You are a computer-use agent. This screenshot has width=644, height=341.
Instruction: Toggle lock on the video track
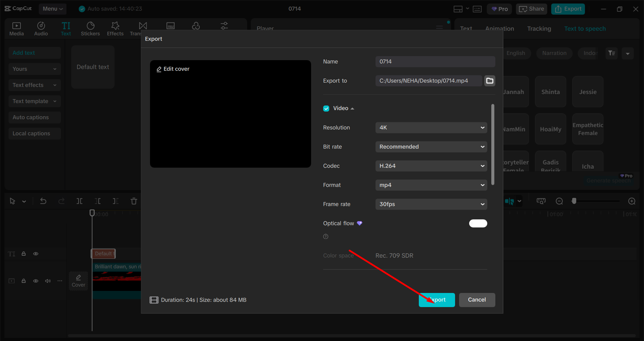24,281
